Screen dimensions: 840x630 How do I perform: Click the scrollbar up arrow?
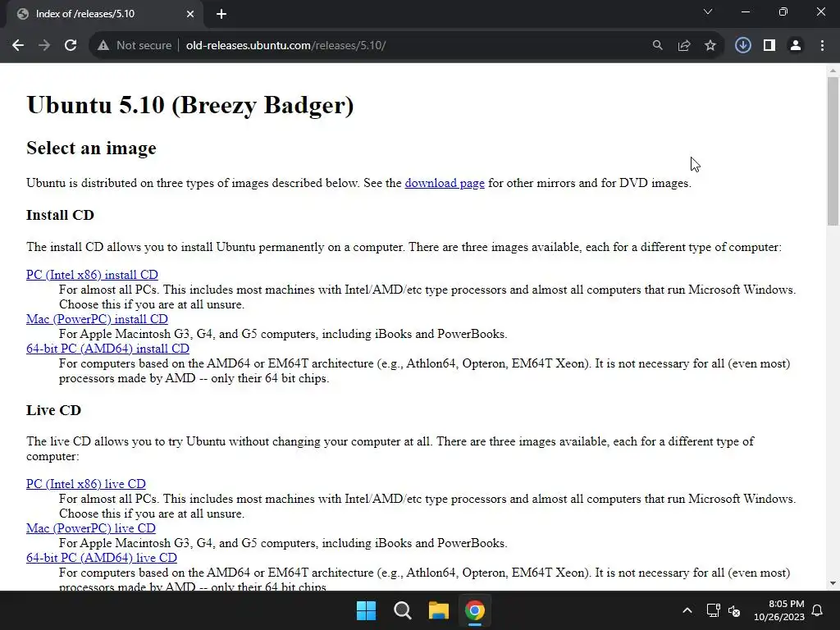point(833,71)
